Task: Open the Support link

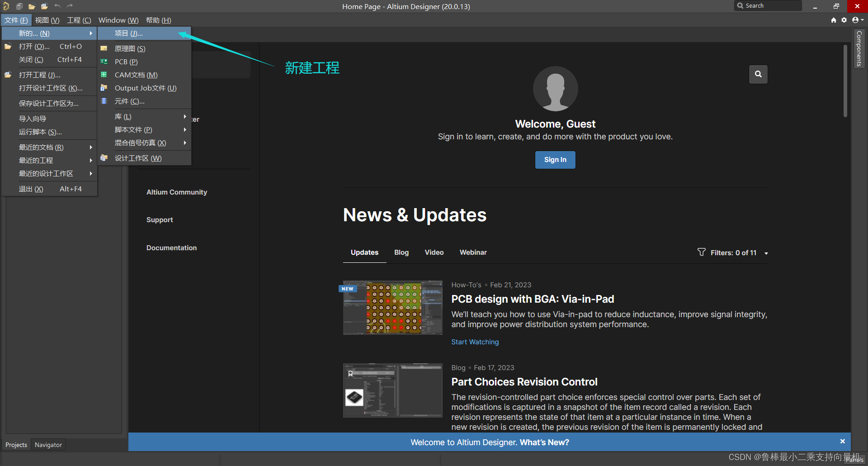Action: coord(160,220)
